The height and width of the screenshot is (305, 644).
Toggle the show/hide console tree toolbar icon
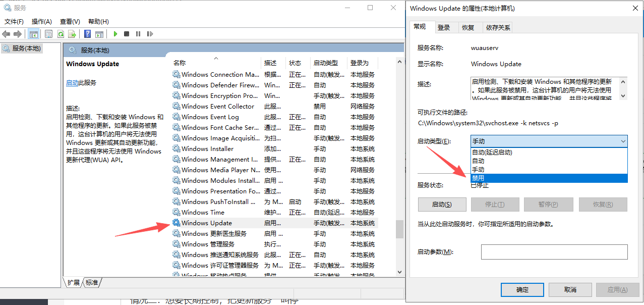(x=34, y=34)
